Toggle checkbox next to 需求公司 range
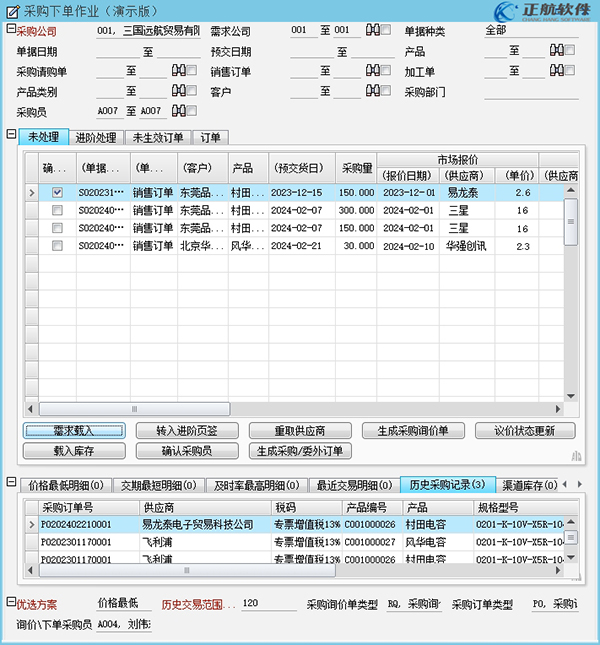 point(386,30)
